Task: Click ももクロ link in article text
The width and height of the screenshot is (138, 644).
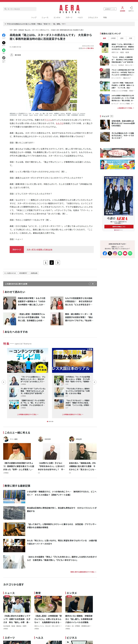Action: pyautogui.click(x=60, y=123)
